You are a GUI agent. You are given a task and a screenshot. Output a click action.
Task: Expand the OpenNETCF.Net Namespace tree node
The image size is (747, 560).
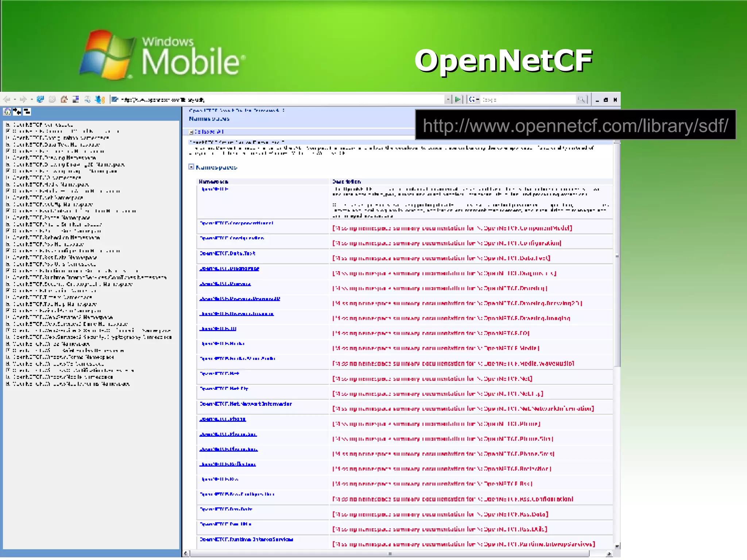(8, 198)
